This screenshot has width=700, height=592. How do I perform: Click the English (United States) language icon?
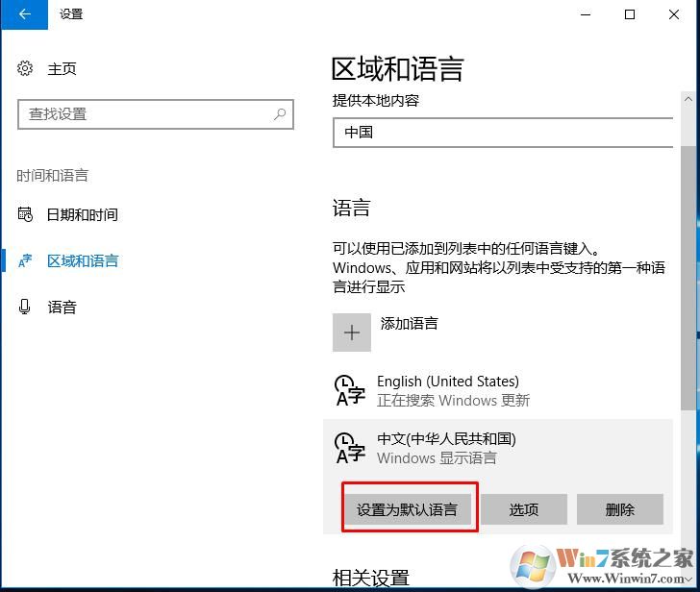coord(350,390)
